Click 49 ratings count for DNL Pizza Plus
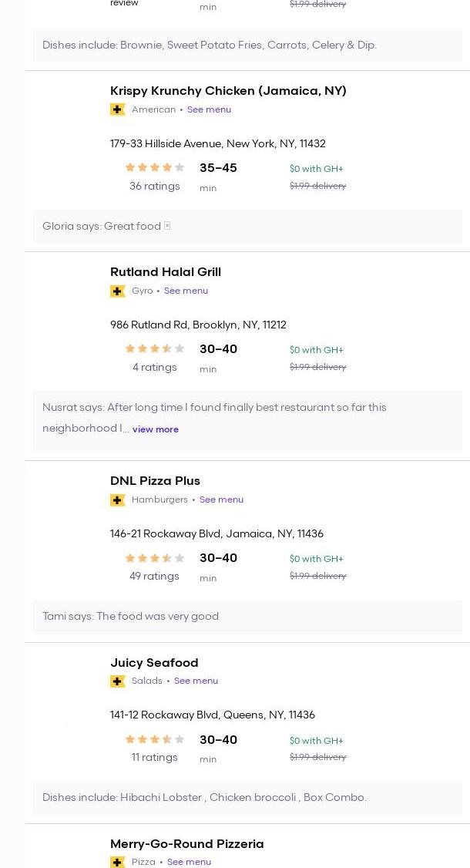Image resolution: width=470 pixels, height=868 pixels. point(154,576)
